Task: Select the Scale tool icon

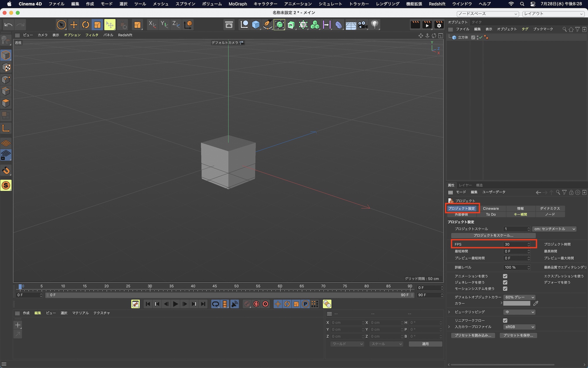Action: point(97,25)
